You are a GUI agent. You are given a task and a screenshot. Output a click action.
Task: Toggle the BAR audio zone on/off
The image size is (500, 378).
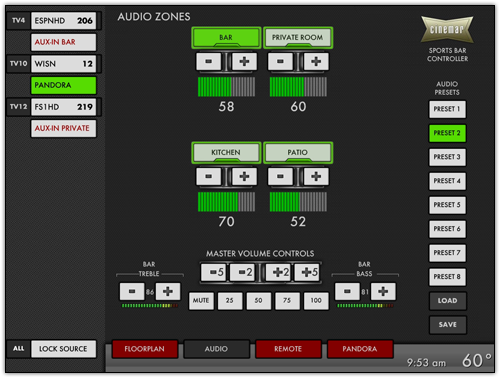[x=226, y=38]
